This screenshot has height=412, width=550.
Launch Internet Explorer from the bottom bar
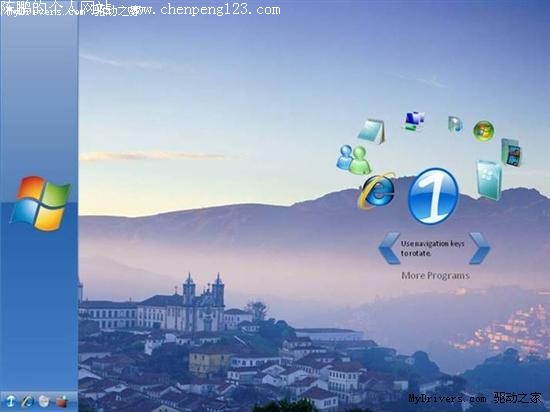tap(27, 401)
